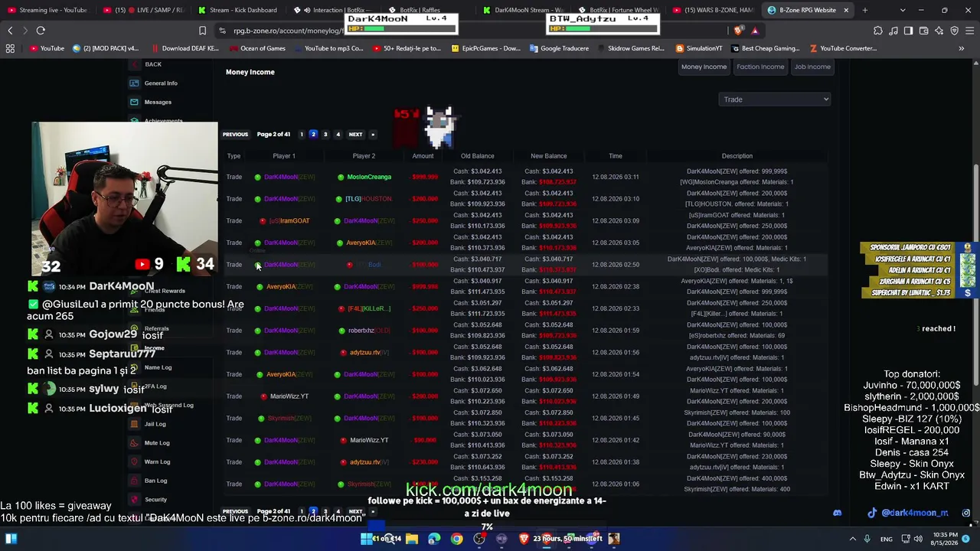The image size is (980, 551).
Task: Open the Jail Log sidebar icon
Action: [x=135, y=424]
